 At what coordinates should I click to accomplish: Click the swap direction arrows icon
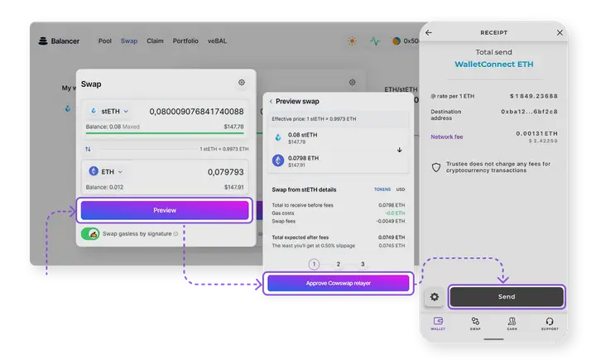89,149
